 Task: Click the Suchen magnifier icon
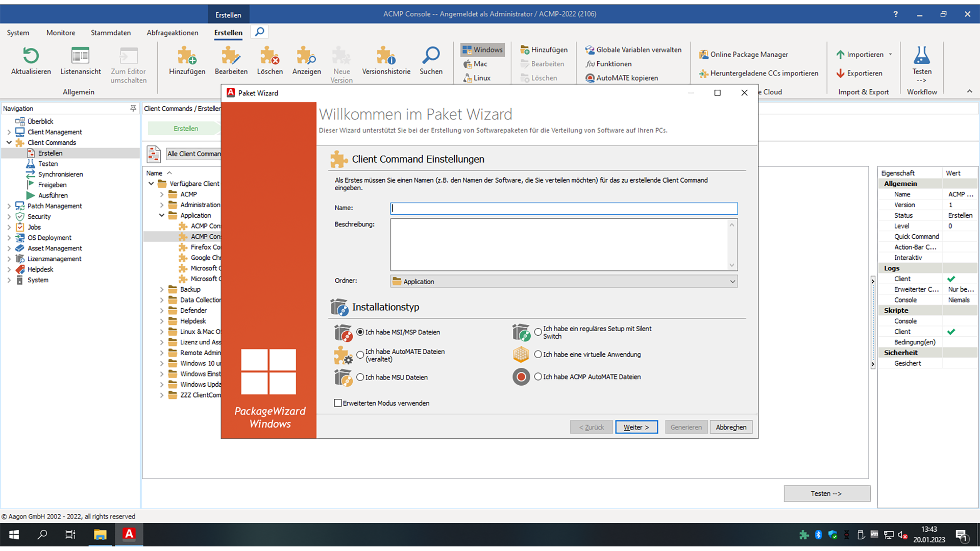[x=431, y=56]
